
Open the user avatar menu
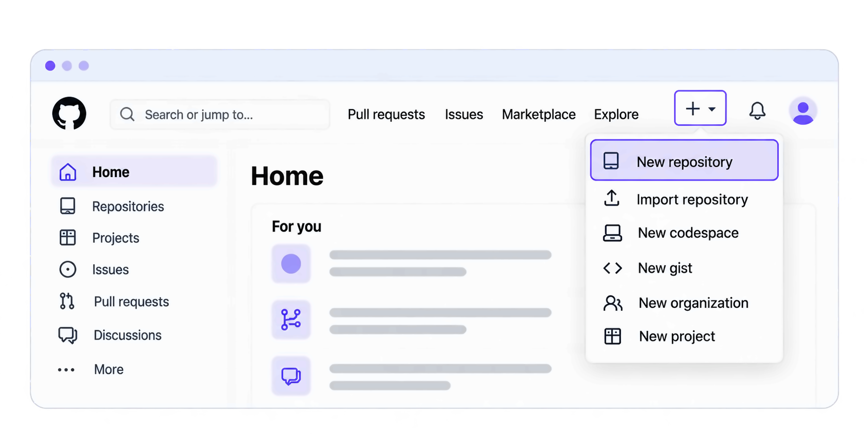pyautogui.click(x=803, y=111)
